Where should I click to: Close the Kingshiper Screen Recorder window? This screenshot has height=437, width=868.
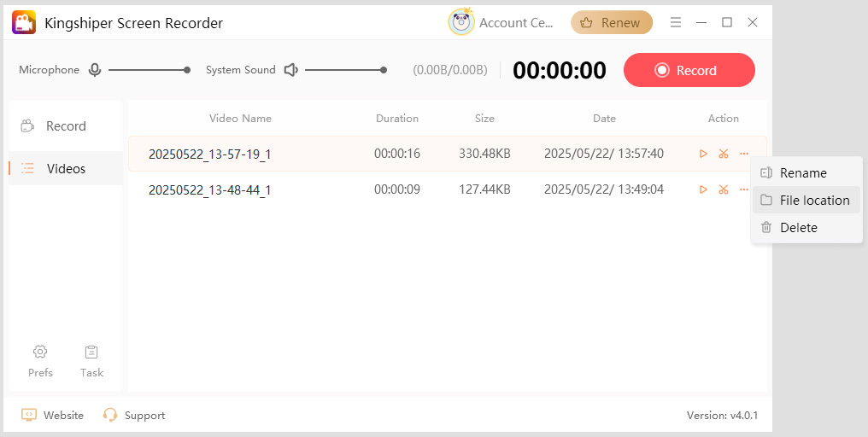click(x=753, y=22)
